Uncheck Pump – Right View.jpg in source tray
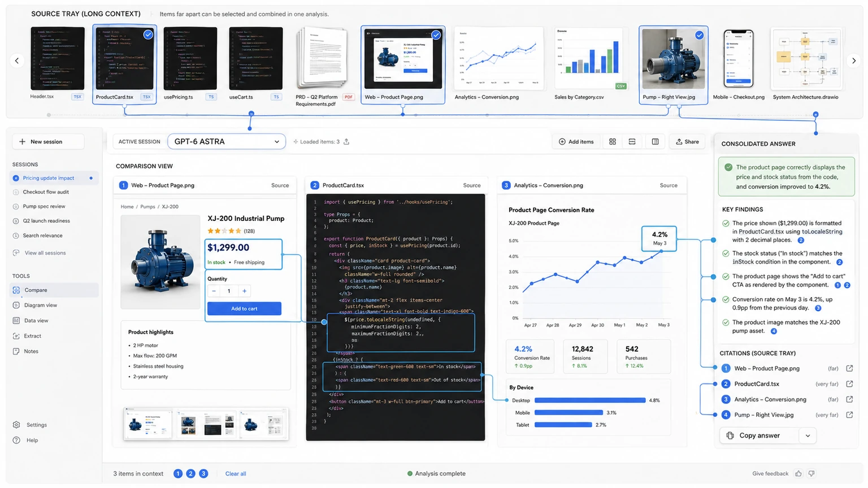Screen dimensions: 868x488 [x=700, y=35]
